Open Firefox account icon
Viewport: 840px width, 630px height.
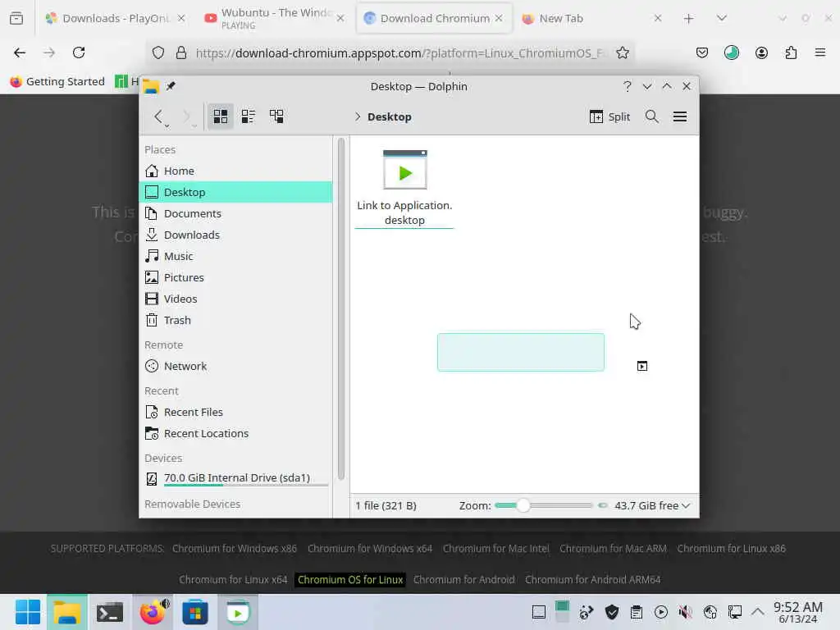[761, 52]
